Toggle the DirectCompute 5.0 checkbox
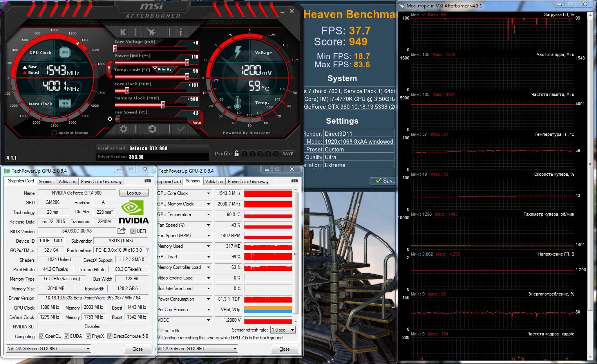Screen dimensions: 597x364 pyautogui.click(x=110, y=336)
